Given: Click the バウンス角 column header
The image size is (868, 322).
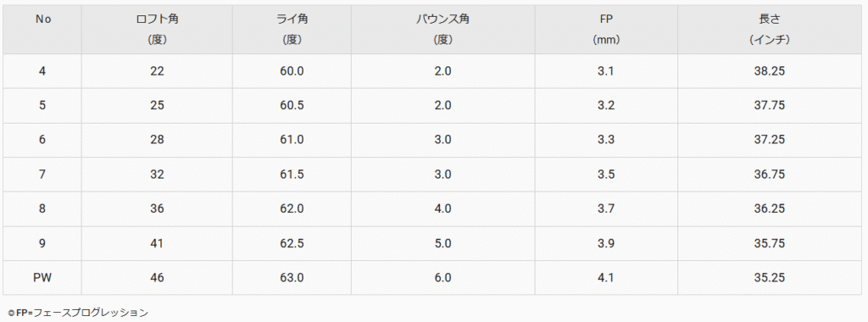Looking at the screenshot, I should pyautogui.click(x=442, y=30).
